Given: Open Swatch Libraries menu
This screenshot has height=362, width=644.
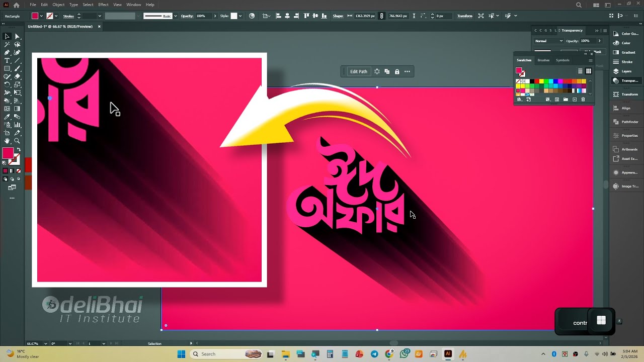Looking at the screenshot, I should [x=519, y=100].
